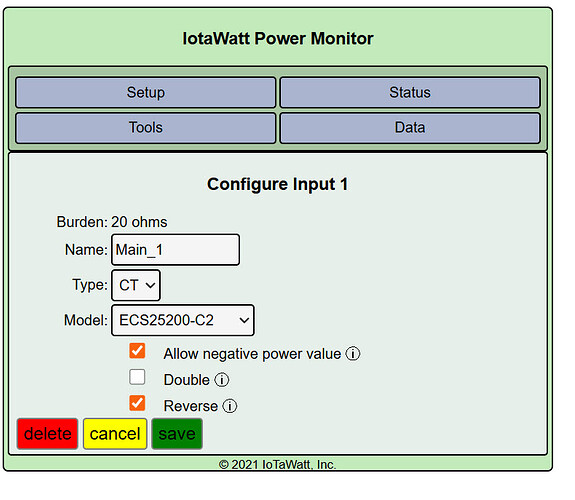Open the Tools menu
Viewport: 575px width, 500px height.
146,128
